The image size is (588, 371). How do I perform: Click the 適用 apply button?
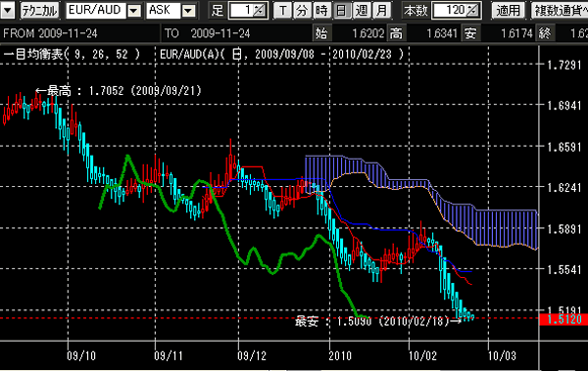tap(508, 11)
